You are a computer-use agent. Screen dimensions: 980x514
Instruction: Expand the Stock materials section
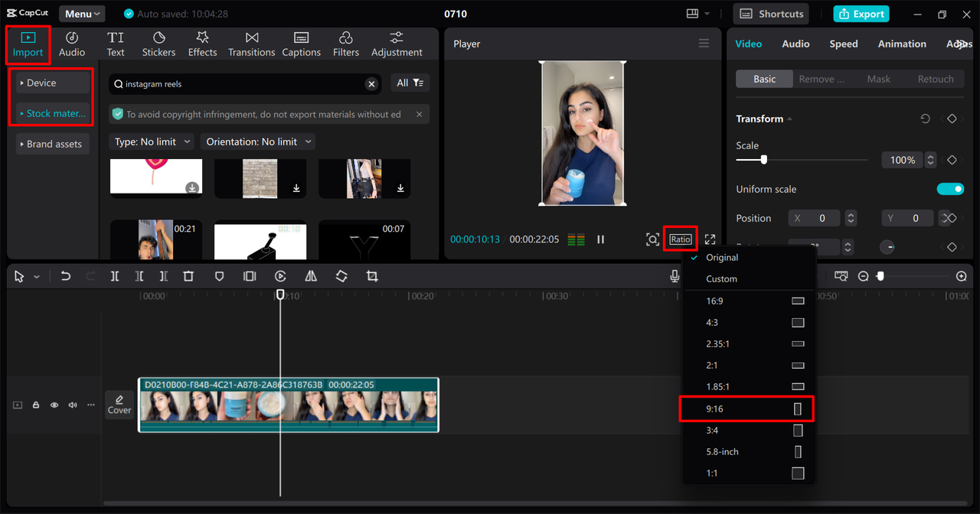coord(53,113)
